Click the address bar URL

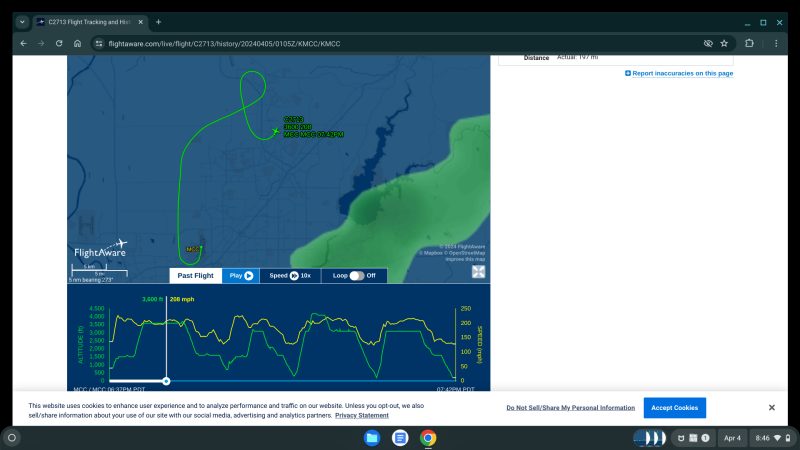tap(224, 44)
